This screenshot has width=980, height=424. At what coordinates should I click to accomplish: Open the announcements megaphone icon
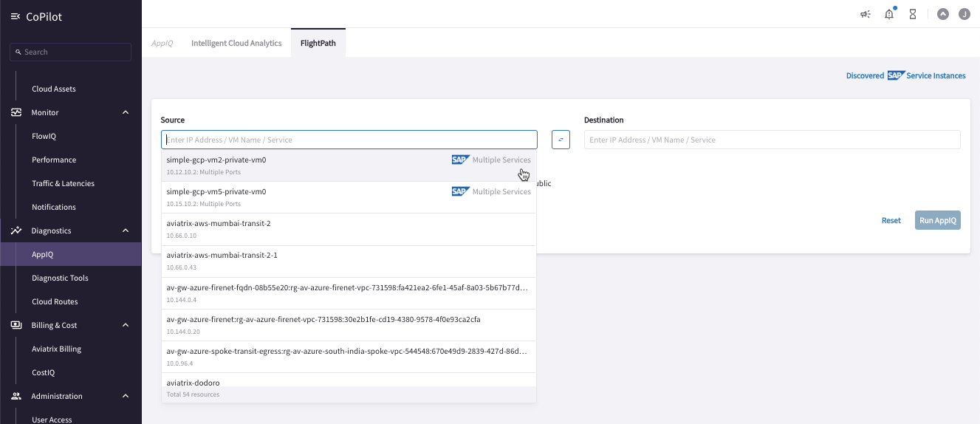[x=866, y=14]
